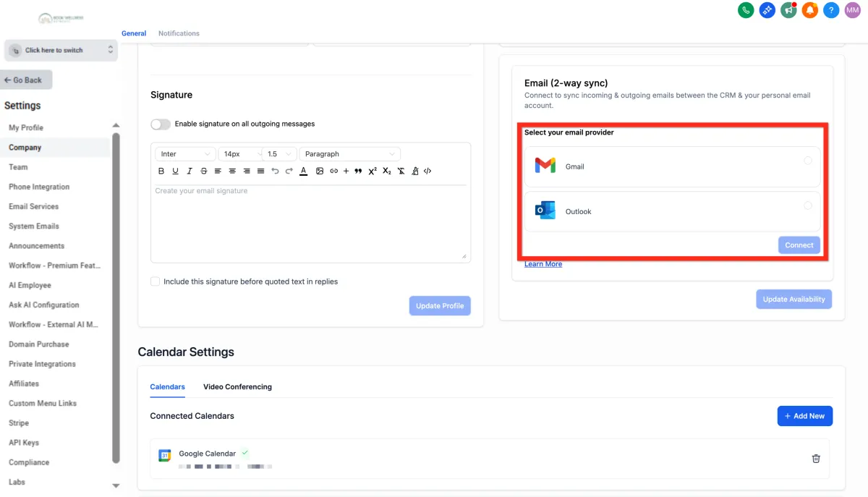
Task: Click the megaphone announcements icon
Action: point(788,10)
